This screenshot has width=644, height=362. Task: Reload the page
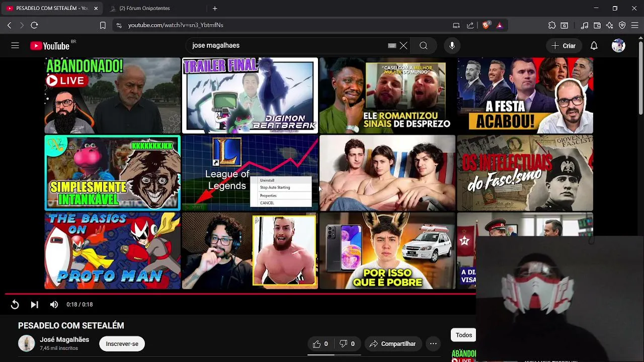pos(34,25)
